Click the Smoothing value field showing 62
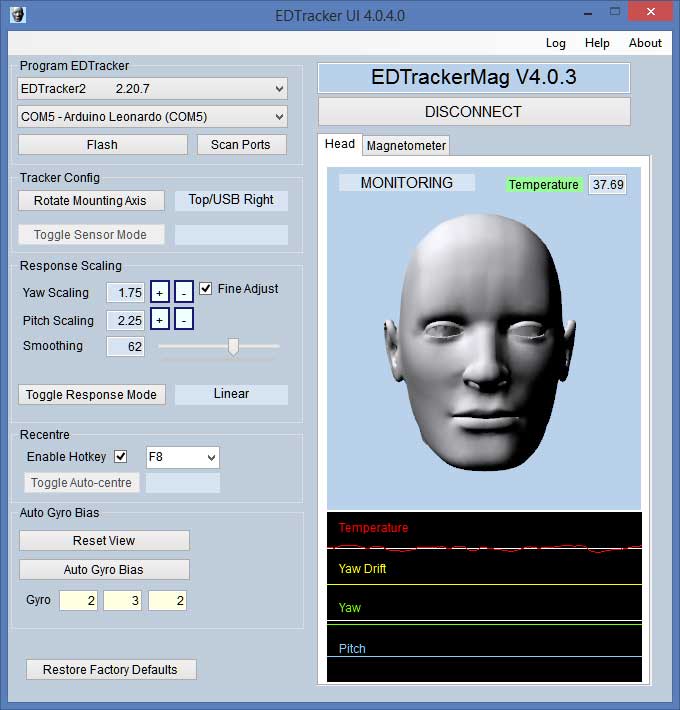680x710 pixels. (x=125, y=347)
